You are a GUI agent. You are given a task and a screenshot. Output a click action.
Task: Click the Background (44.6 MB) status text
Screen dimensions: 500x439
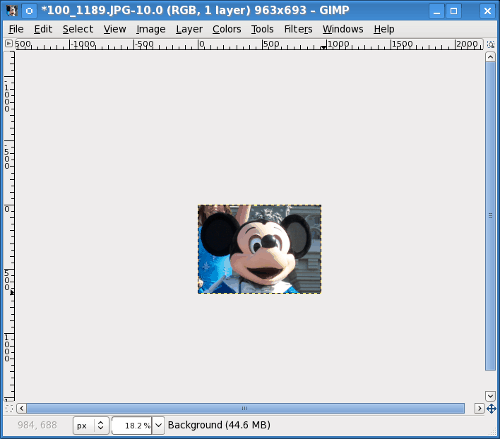pos(219,425)
